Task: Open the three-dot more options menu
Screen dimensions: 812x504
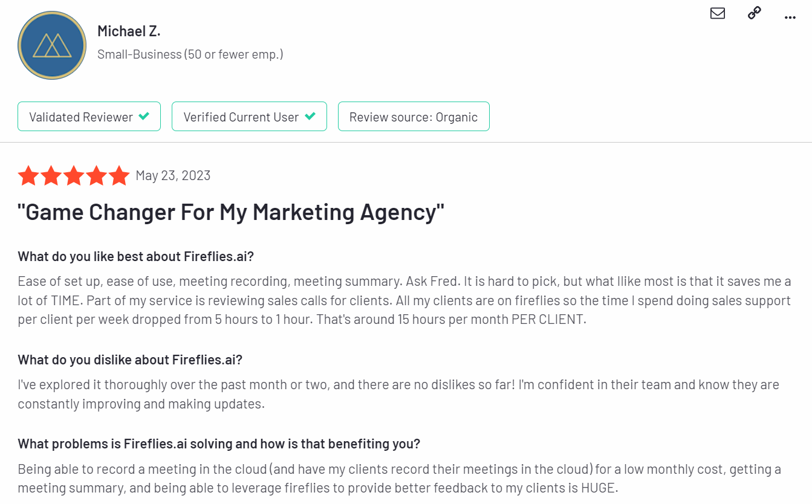Action: (x=790, y=18)
